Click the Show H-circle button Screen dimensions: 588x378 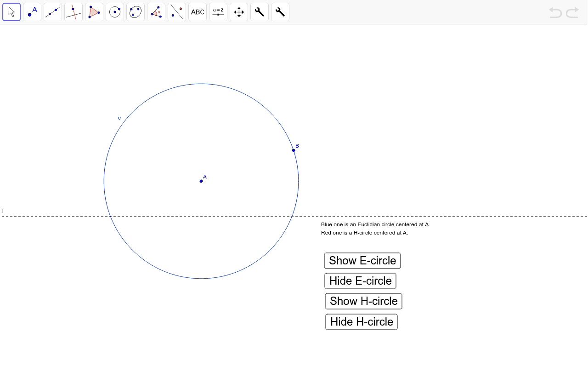click(x=364, y=301)
